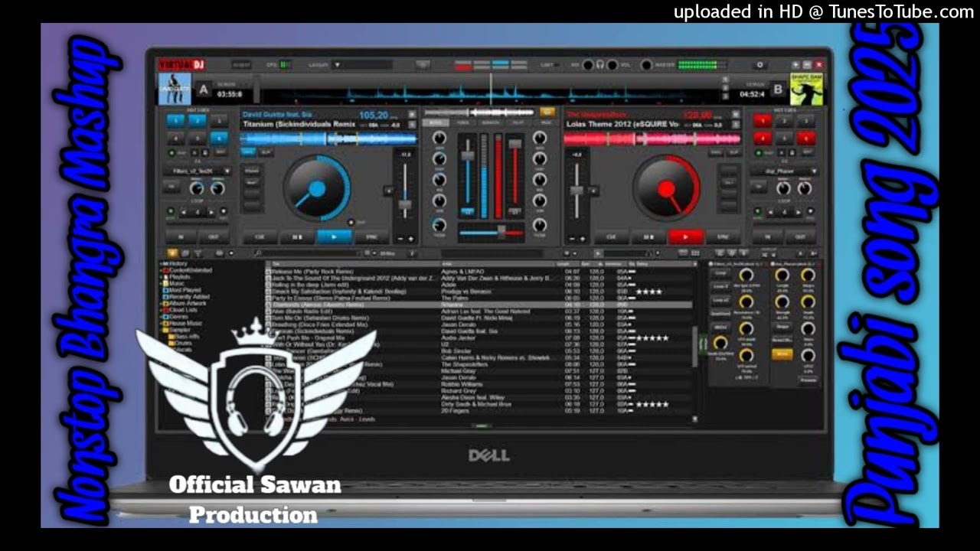Viewport: 980px width, 551px height.
Task: Click the right channel gain knob
Action: tap(540, 139)
